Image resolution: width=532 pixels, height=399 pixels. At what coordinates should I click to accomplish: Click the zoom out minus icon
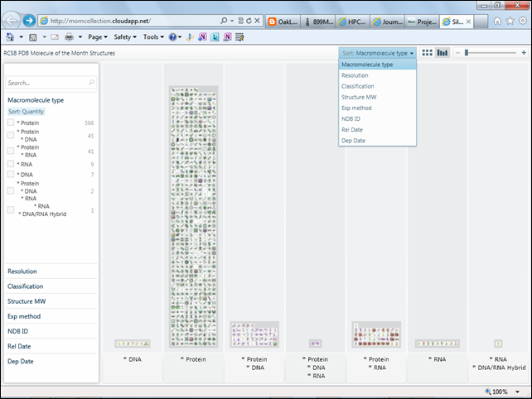tap(457, 53)
